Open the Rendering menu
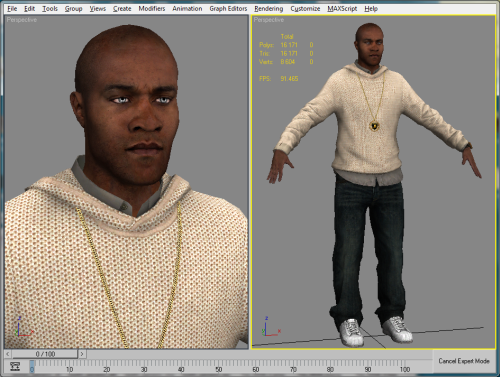This screenshot has height=377, width=500. (268, 9)
